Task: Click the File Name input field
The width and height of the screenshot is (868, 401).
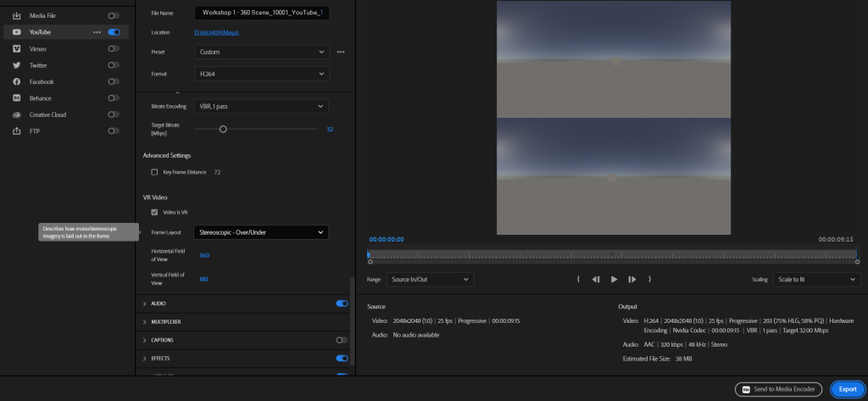Action: pyautogui.click(x=261, y=13)
